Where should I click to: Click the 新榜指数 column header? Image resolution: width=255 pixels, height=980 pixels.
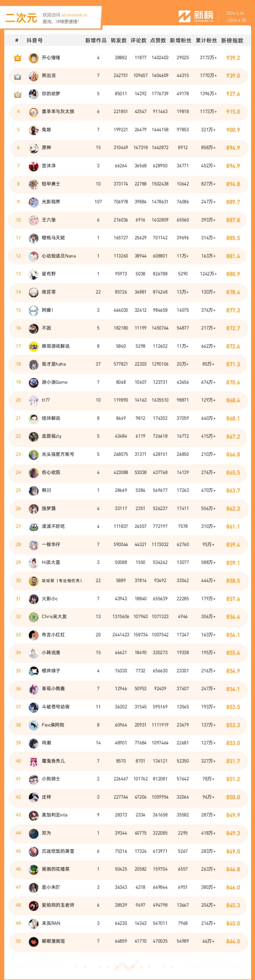point(232,40)
